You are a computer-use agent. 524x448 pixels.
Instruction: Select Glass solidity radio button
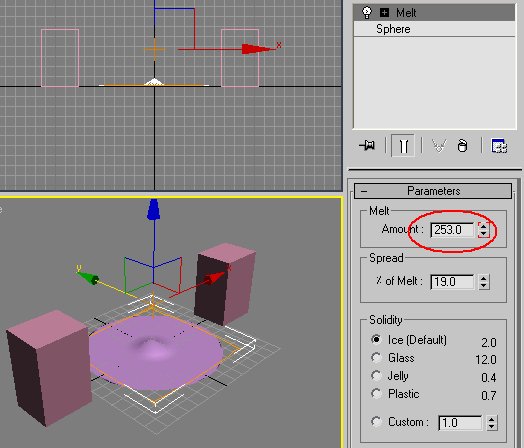coord(376,358)
